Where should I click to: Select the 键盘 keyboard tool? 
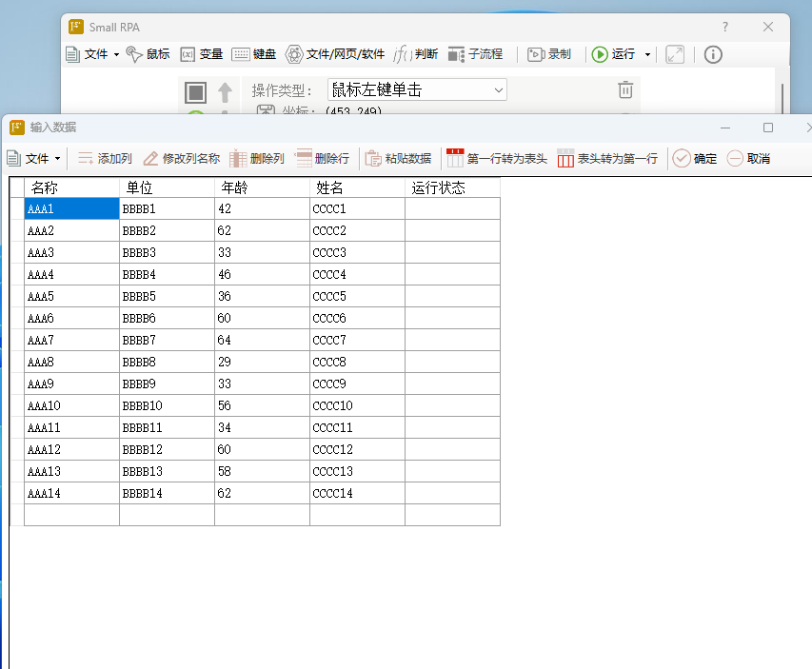pyautogui.click(x=254, y=54)
